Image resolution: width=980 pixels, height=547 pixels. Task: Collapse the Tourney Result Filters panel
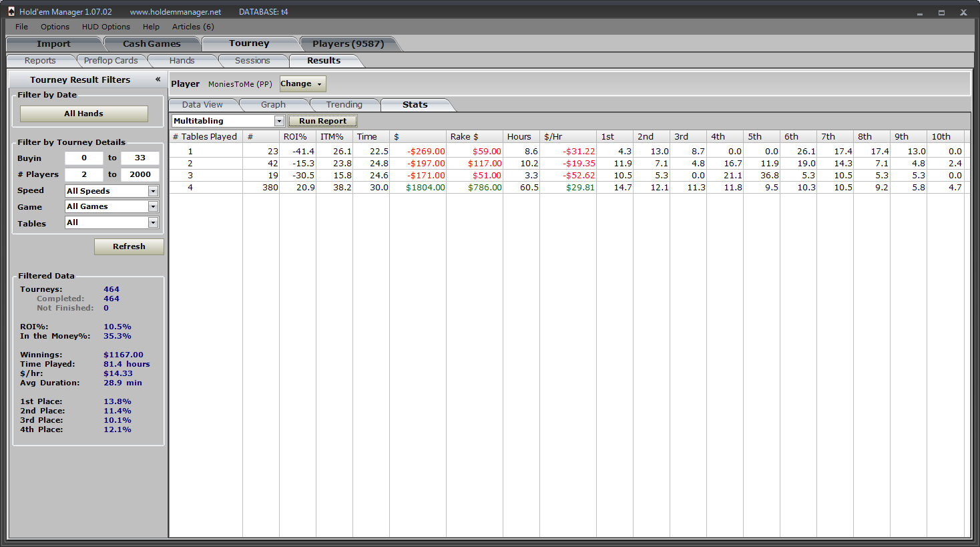pyautogui.click(x=158, y=79)
